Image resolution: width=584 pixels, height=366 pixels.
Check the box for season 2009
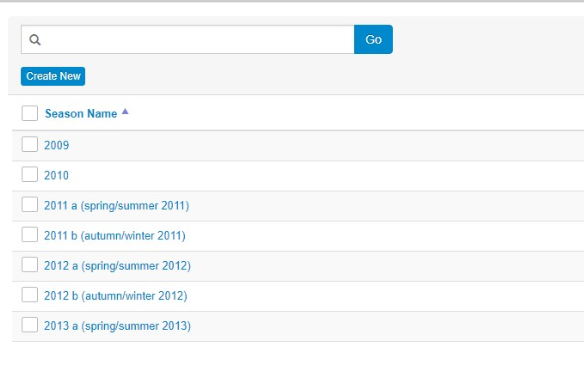coord(30,144)
